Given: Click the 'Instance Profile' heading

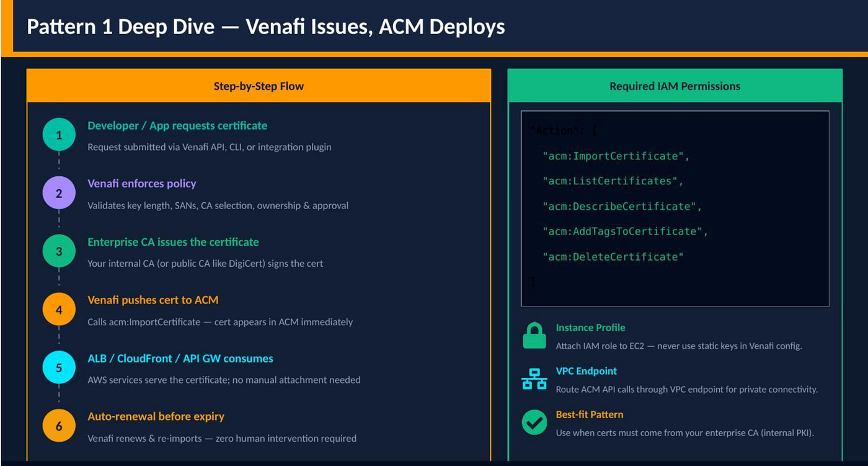Looking at the screenshot, I should [x=590, y=328].
